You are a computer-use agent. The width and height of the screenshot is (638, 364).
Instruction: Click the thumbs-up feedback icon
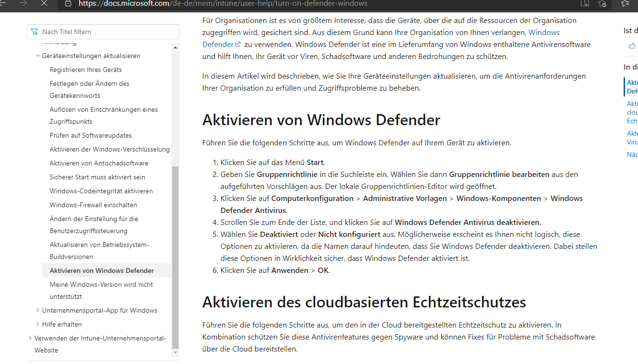click(632, 46)
